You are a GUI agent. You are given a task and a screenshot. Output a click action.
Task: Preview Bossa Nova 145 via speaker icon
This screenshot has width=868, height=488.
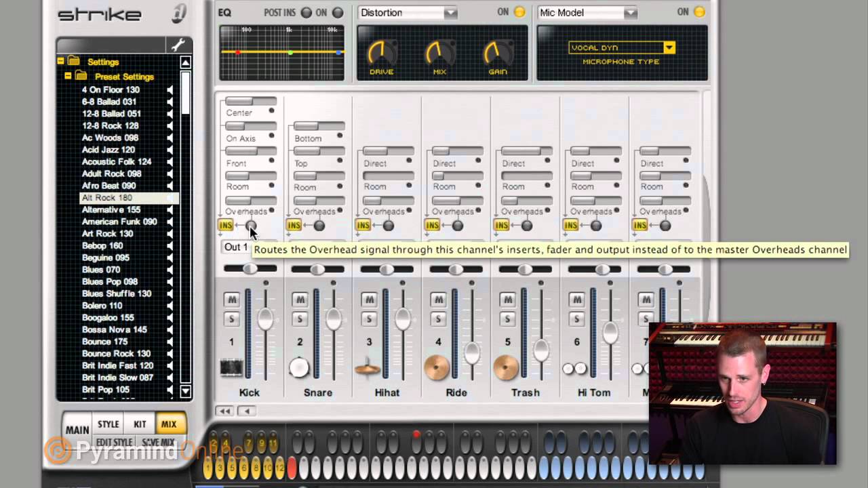[170, 330]
